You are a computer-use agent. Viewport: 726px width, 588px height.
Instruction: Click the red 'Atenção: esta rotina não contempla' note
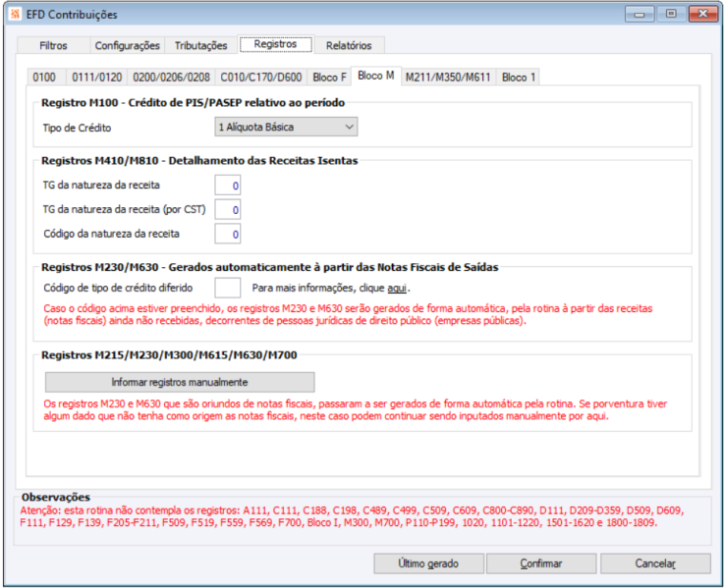(x=352, y=516)
